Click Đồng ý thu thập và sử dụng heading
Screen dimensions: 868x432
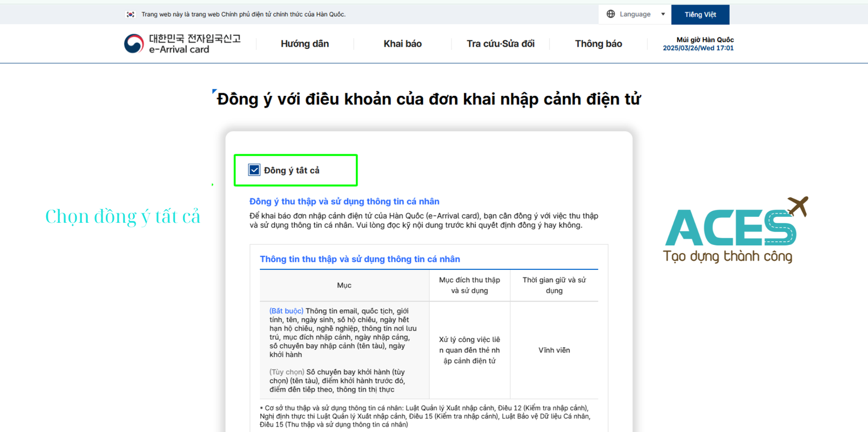(344, 202)
